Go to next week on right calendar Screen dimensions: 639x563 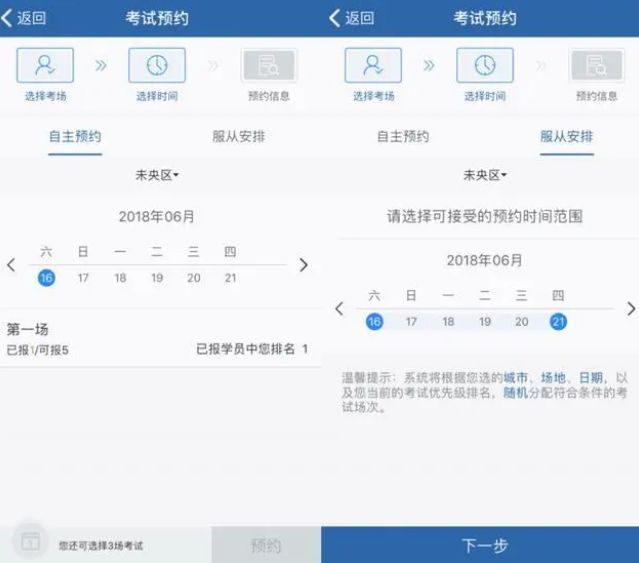click(x=631, y=309)
